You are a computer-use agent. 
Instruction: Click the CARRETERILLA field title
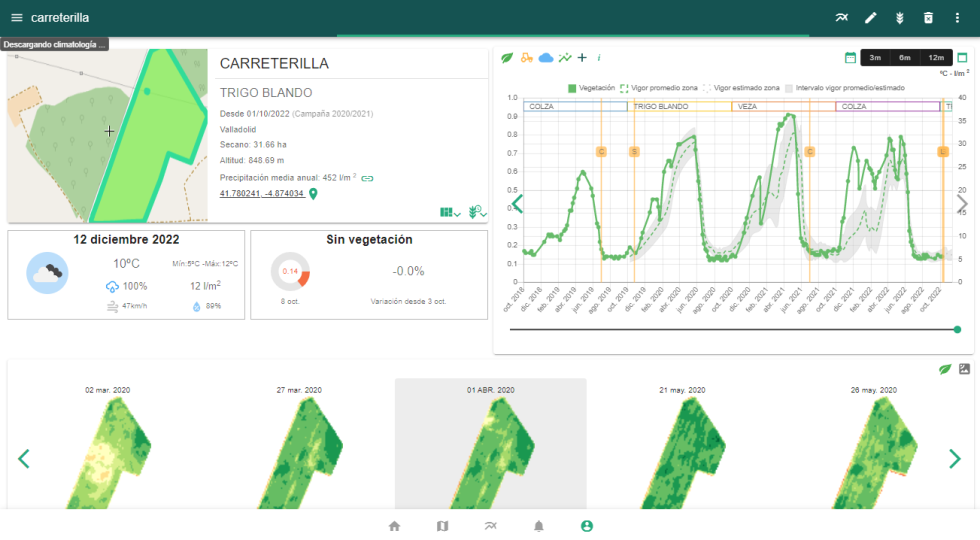coord(274,63)
